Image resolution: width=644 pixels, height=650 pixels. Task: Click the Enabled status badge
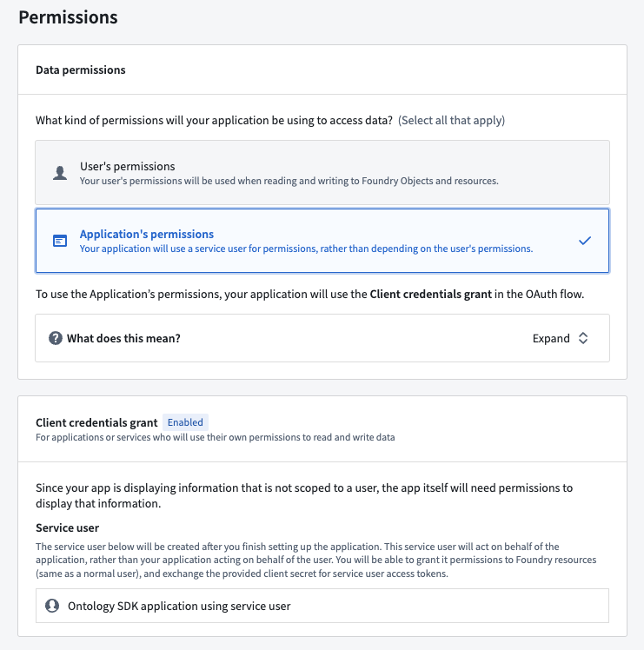185,422
